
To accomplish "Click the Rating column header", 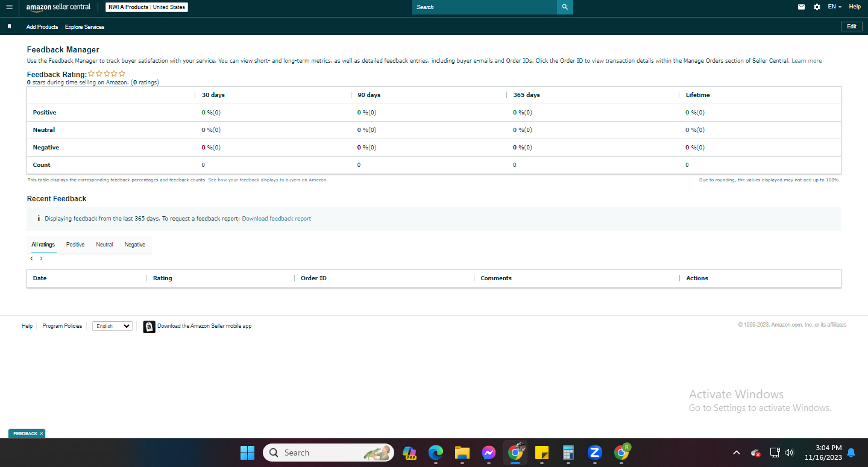I will [x=162, y=278].
